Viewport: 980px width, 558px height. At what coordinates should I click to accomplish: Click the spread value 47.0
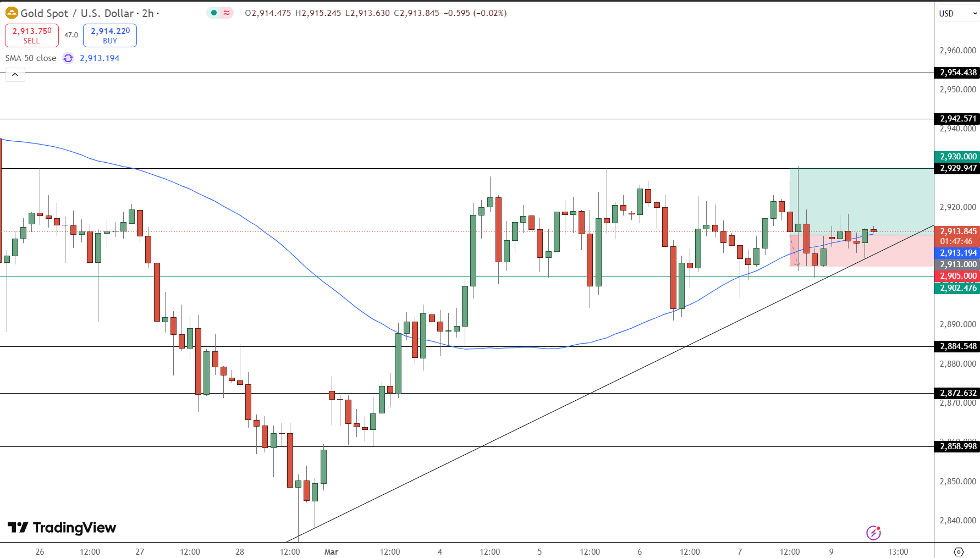click(x=71, y=35)
